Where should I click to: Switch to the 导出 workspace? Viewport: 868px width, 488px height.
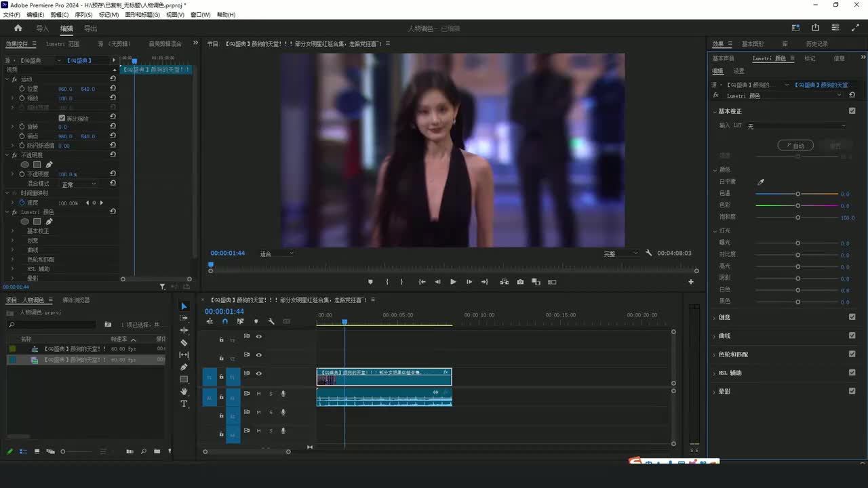[x=90, y=28]
